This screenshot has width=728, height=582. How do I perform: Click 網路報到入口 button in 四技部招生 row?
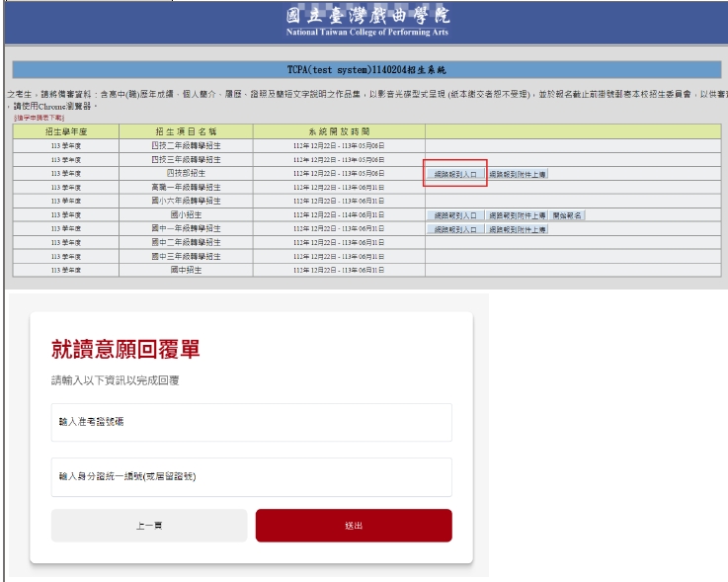click(455, 173)
